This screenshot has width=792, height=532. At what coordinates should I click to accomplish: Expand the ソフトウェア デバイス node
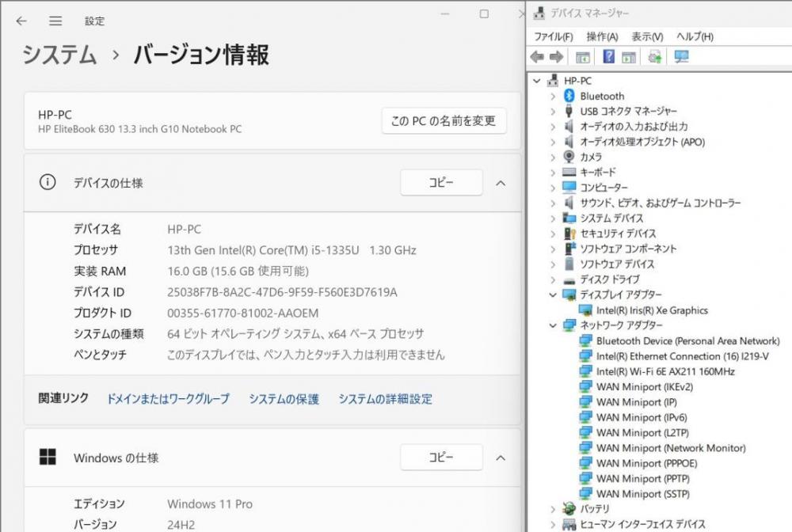(x=553, y=264)
